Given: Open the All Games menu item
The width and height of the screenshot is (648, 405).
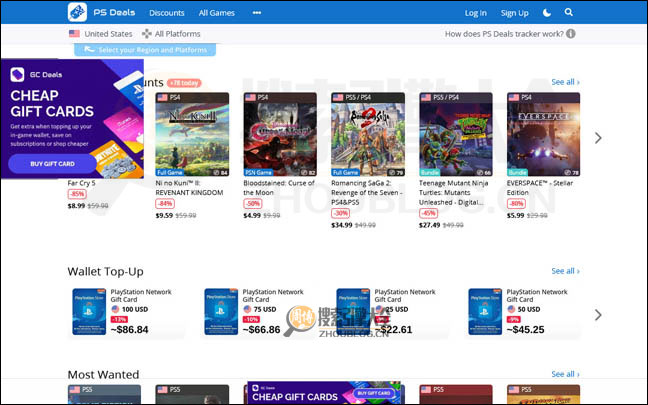Looking at the screenshot, I should pyautogui.click(x=217, y=13).
